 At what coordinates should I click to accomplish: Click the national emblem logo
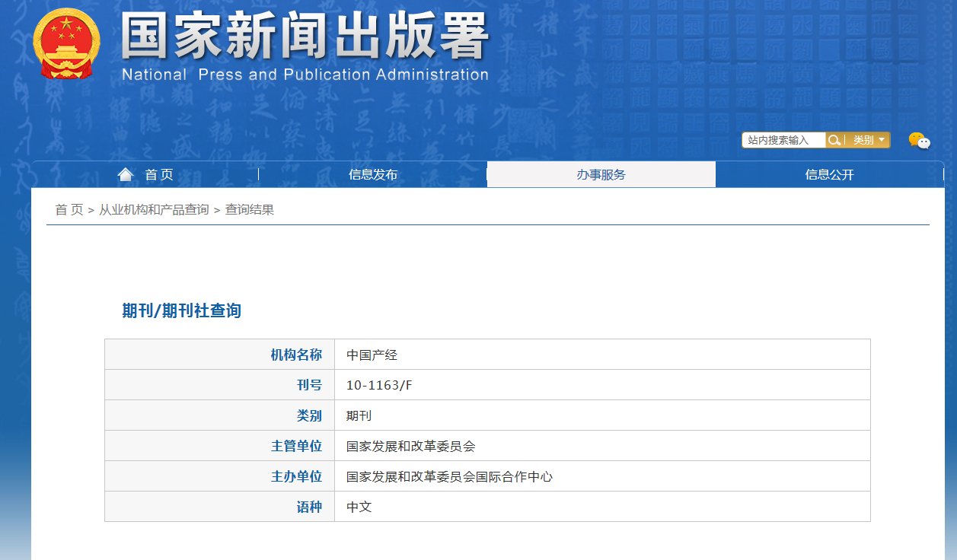point(65,43)
